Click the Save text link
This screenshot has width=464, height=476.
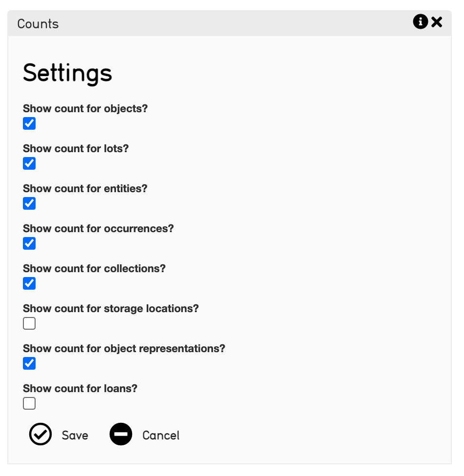[x=75, y=435]
